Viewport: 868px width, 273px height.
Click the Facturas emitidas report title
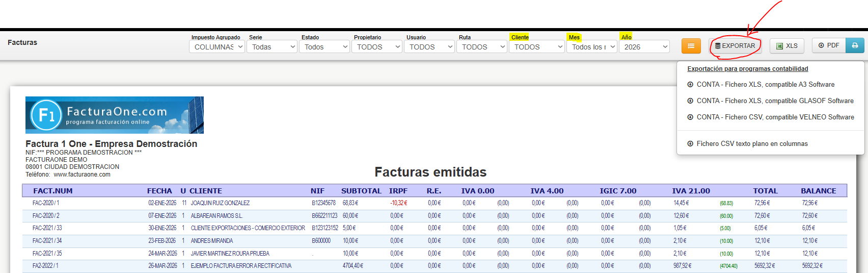430,172
